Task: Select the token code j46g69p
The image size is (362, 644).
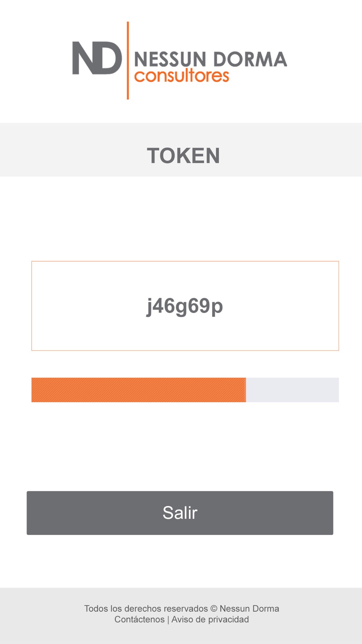Action: [x=185, y=306]
